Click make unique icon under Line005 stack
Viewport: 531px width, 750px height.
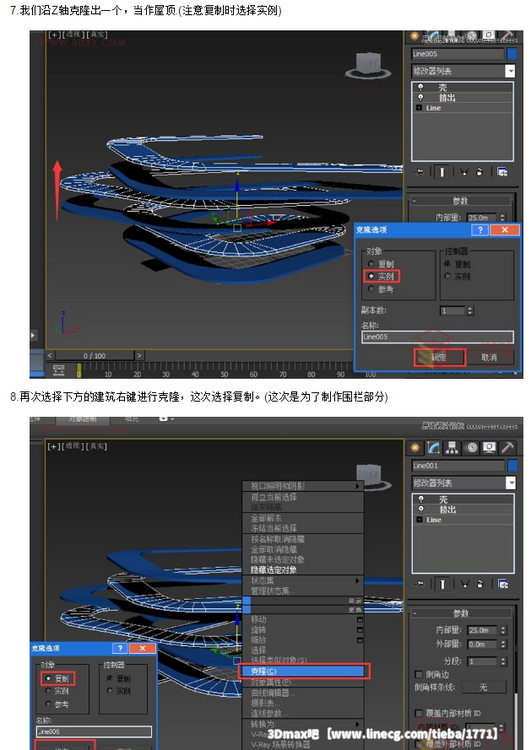click(x=464, y=172)
